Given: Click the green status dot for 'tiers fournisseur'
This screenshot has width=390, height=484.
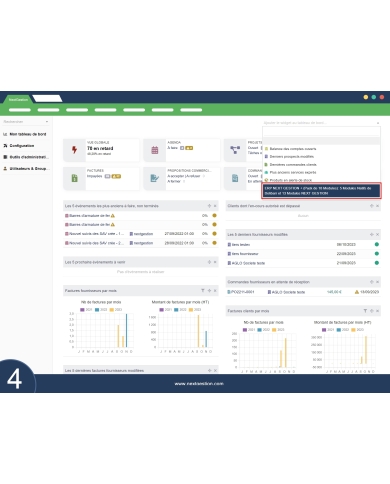Looking at the screenshot, I should pos(377,254).
